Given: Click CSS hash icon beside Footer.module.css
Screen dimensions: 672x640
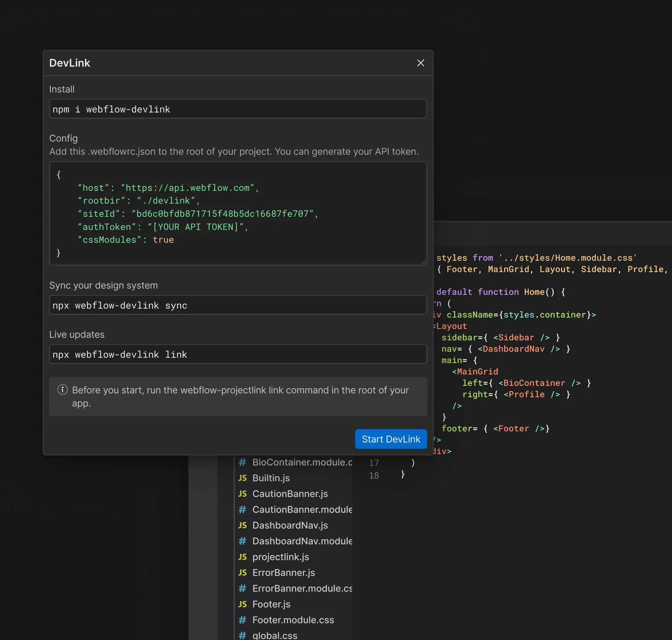Looking at the screenshot, I should tap(242, 620).
